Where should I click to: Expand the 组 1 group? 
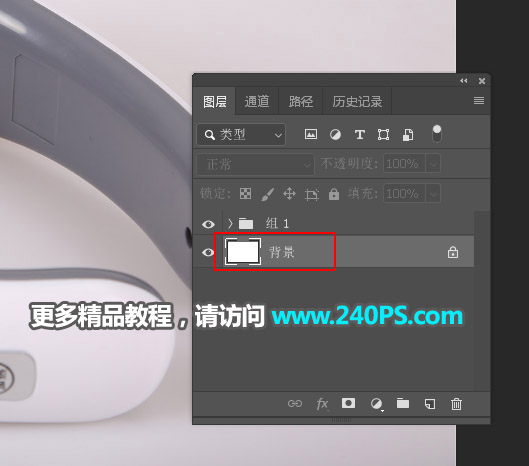[230, 223]
